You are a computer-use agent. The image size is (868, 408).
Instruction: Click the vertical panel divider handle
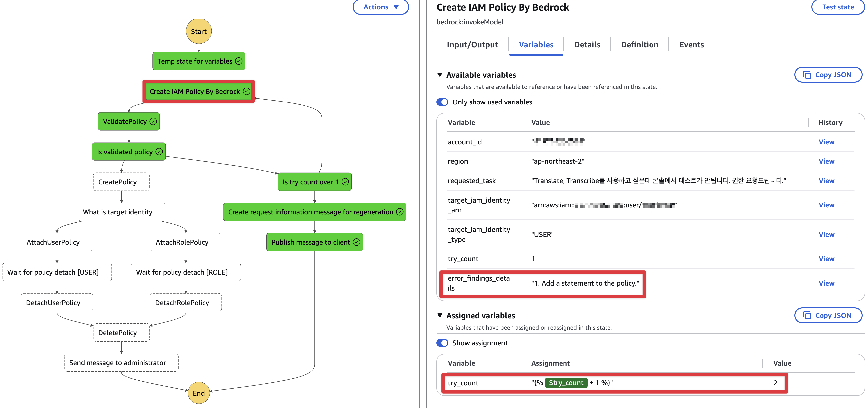423,212
